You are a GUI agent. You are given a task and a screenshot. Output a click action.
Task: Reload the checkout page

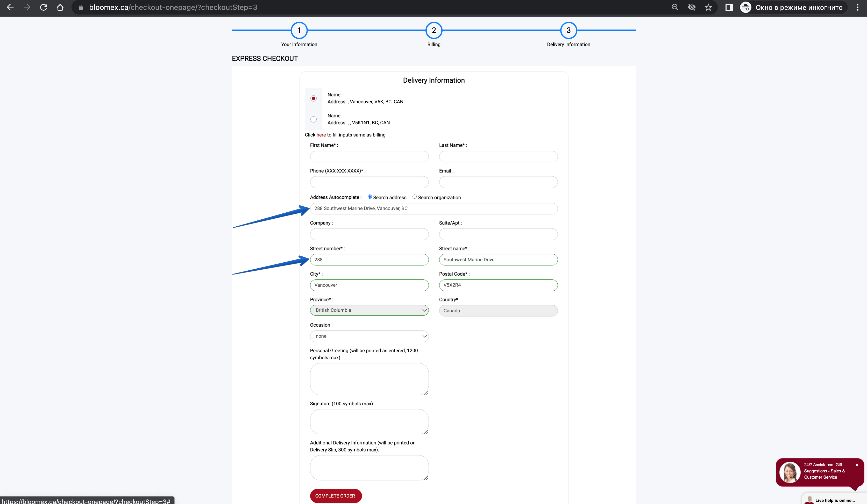(x=43, y=7)
